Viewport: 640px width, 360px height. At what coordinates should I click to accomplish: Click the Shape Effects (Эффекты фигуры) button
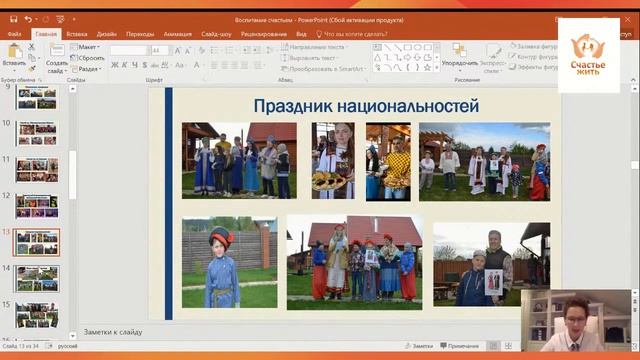coord(534,67)
